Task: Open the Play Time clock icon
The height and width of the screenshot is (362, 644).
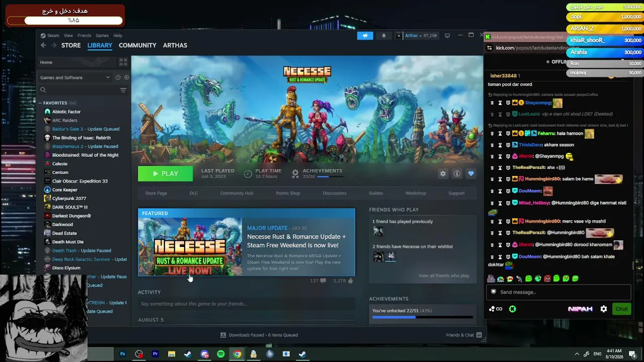Action: click(248, 173)
